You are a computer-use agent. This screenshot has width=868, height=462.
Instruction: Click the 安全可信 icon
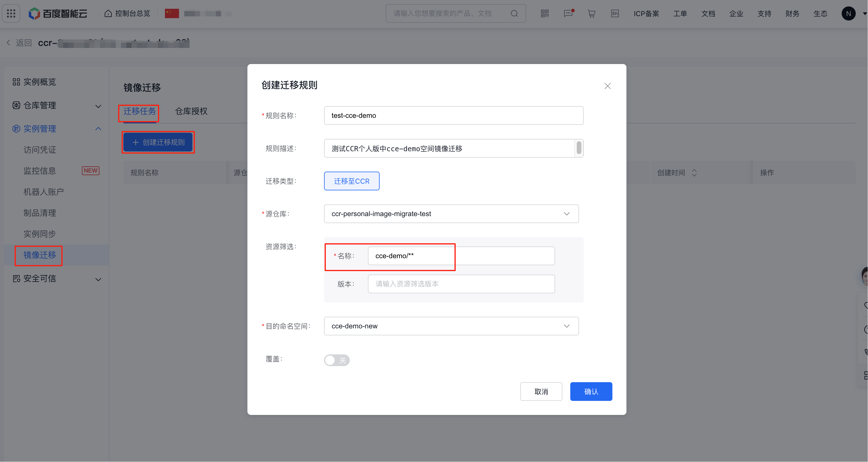point(16,279)
